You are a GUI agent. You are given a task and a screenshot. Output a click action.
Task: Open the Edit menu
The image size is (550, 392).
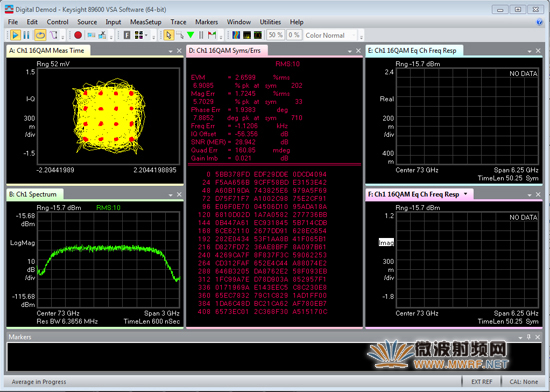click(x=32, y=22)
